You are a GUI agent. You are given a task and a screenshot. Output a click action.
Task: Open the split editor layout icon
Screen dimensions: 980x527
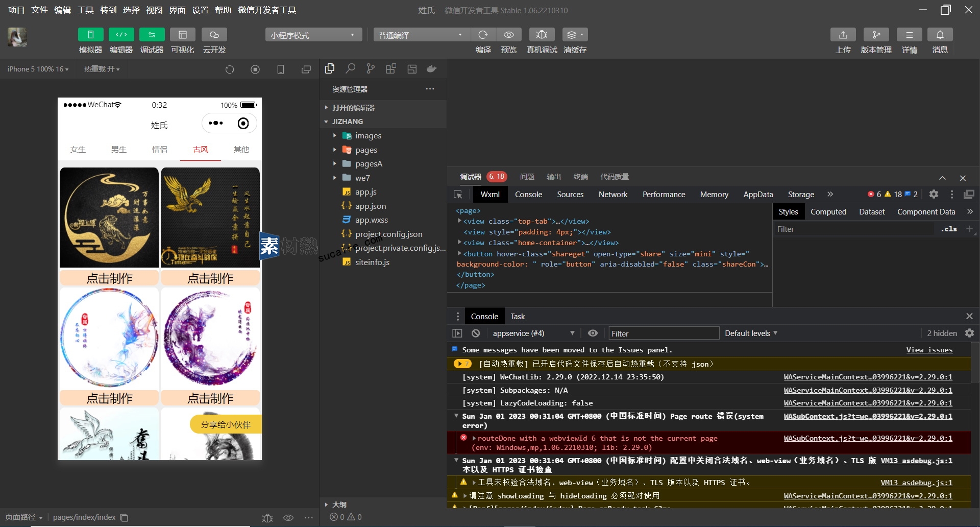(412, 68)
